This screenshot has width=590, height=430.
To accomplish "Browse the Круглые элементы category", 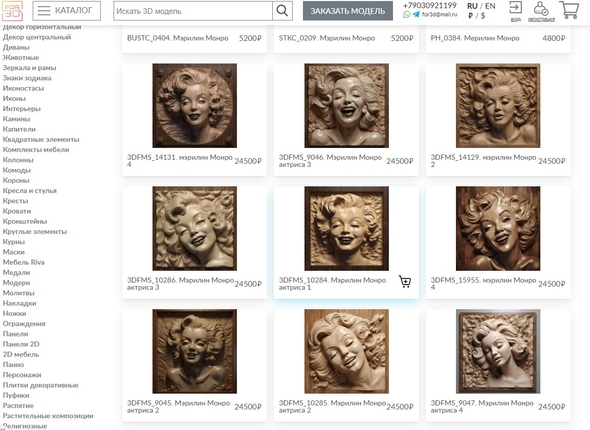I will pos(35,231).
